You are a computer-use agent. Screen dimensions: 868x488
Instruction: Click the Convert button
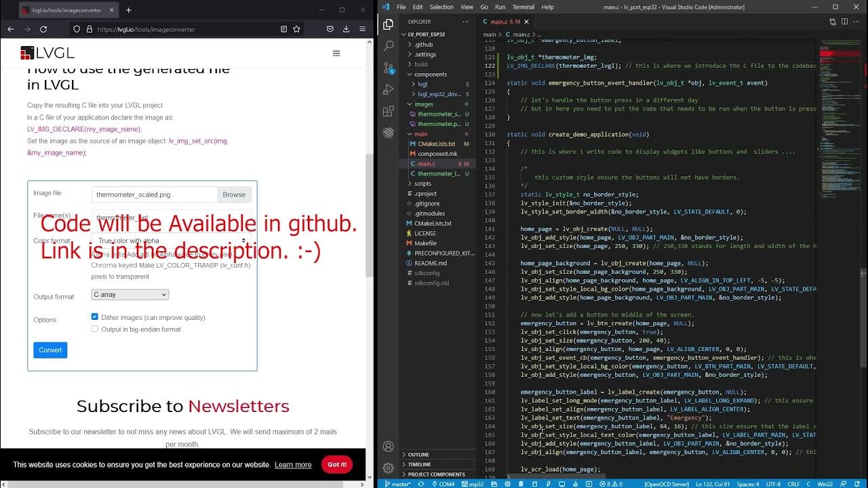(x=50, y=350)
